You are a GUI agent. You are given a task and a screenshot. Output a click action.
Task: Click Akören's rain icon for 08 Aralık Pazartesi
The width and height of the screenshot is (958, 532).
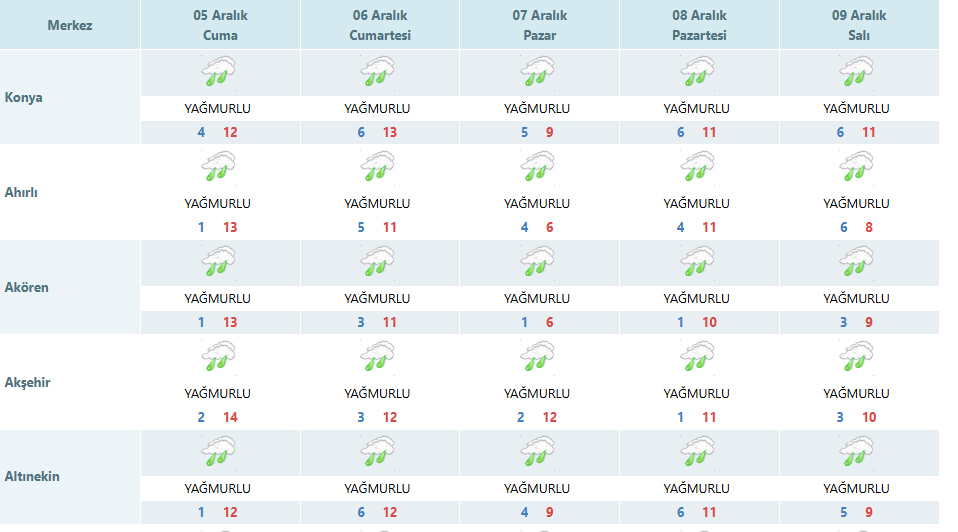pos(697,262)
